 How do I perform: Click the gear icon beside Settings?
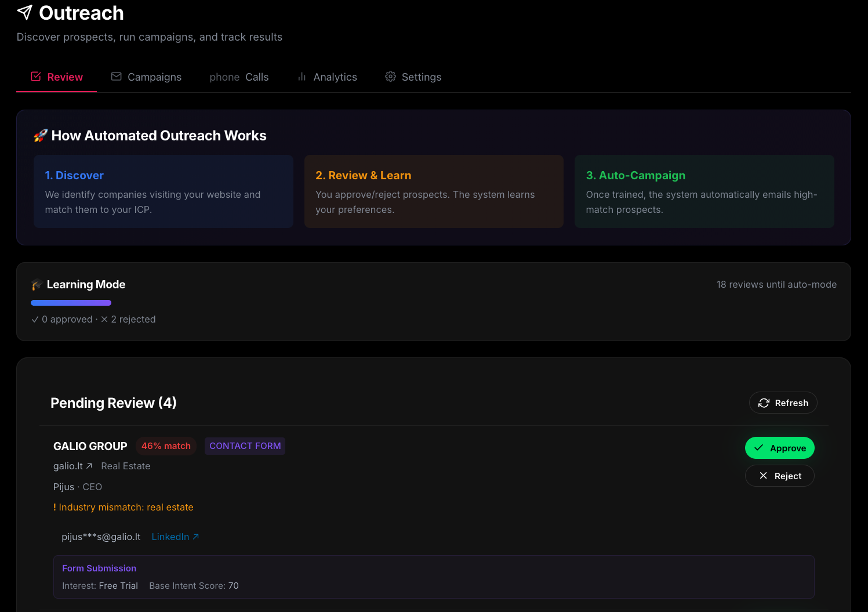click(x=390, y=76)
